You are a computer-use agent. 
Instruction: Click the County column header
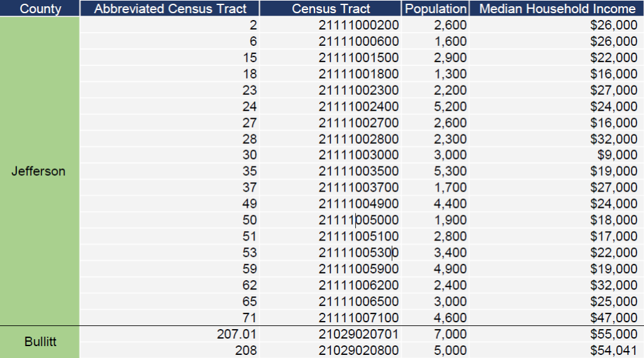(x=40, y=9)
